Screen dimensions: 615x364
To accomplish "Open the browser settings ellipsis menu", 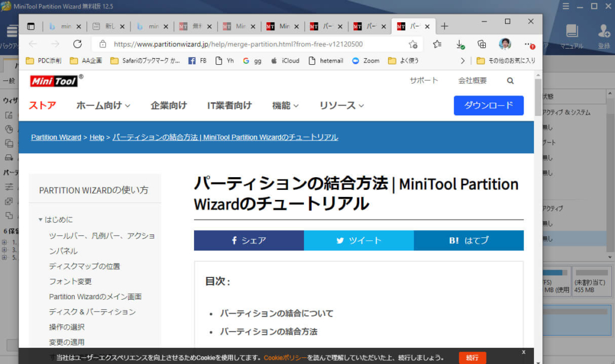I will click(529, 44).
